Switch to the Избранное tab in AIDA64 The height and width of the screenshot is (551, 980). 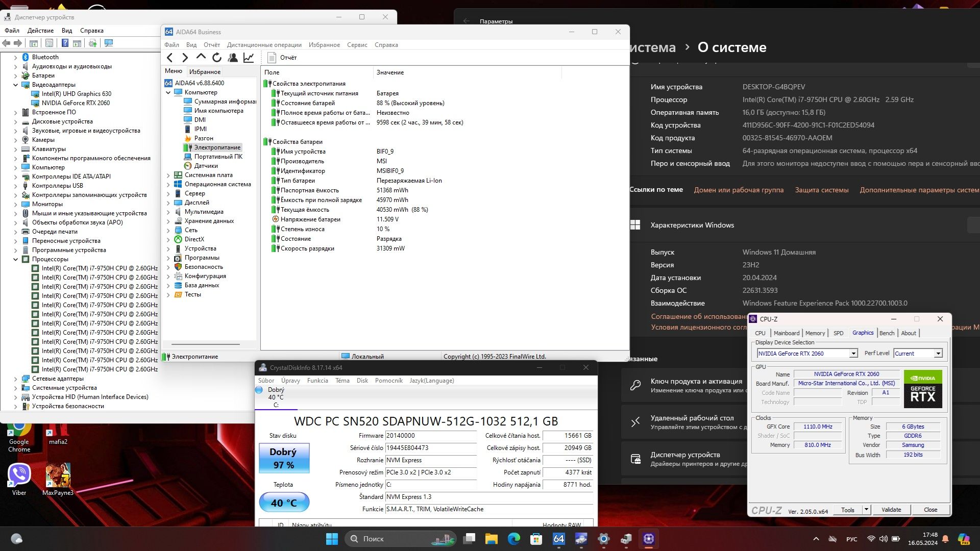[205, 72]
